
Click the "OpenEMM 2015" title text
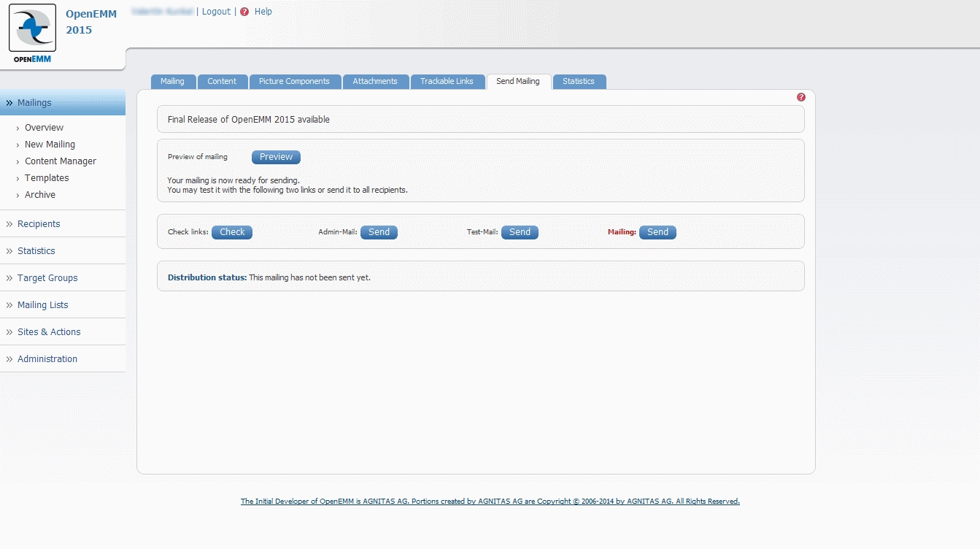(x=91, y=22)
